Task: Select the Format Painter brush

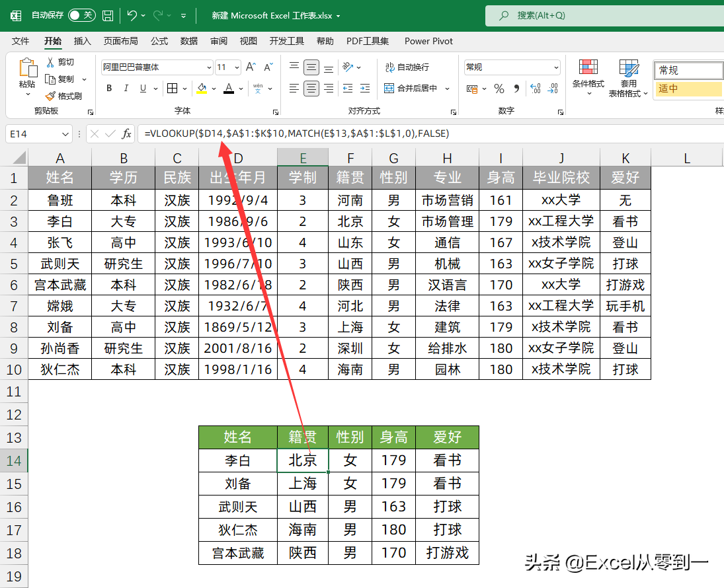Action: coord(63,96)
